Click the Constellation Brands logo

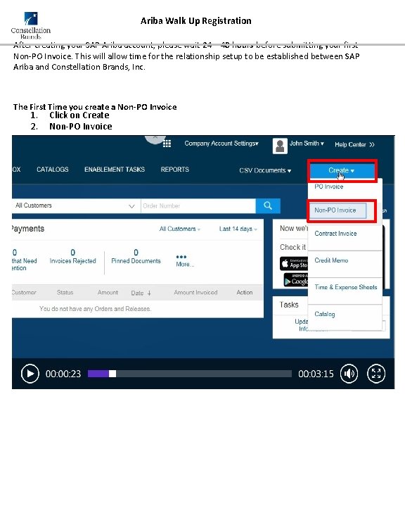(x=30, y=25)
